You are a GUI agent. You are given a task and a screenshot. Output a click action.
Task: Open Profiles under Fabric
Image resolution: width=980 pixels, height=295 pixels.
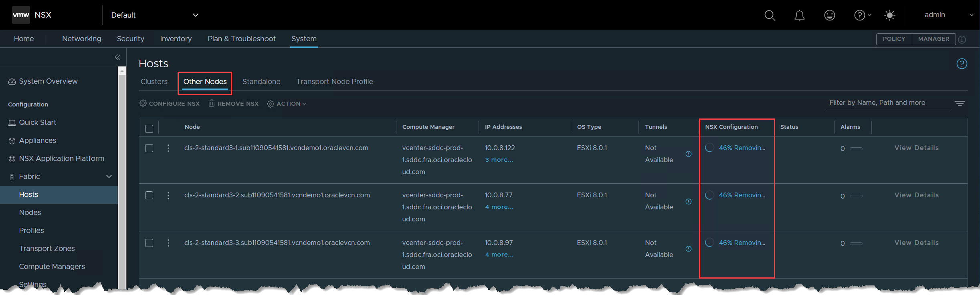click(x=31, y=231)
